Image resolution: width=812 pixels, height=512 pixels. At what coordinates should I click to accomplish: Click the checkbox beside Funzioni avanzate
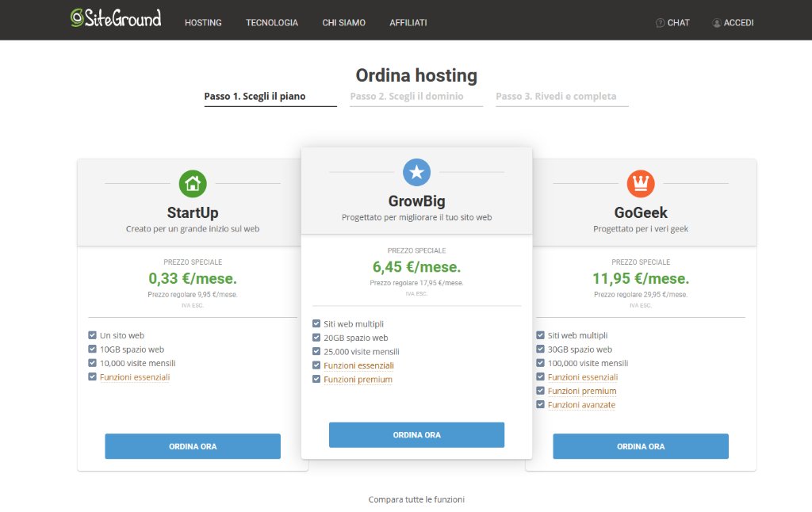click(540, 404)
